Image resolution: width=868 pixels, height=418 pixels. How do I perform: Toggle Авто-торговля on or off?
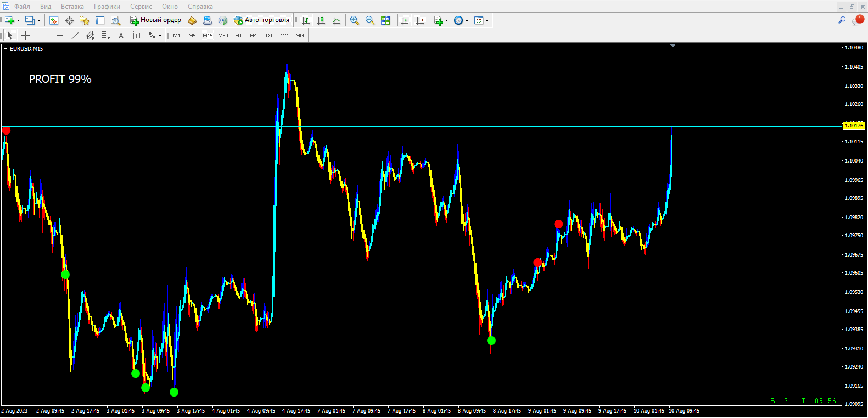pos(261,20)
